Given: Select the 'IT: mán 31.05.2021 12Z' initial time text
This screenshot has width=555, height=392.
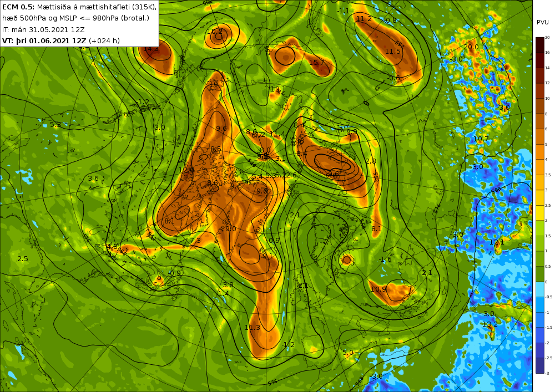Looking at the screenshot, I should pos(43,29).
